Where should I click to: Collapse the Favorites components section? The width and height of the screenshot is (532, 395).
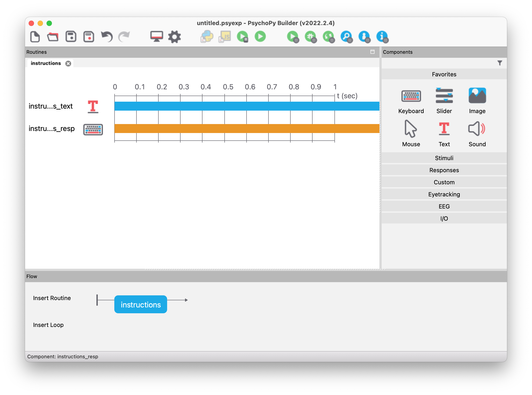point(444,74)
